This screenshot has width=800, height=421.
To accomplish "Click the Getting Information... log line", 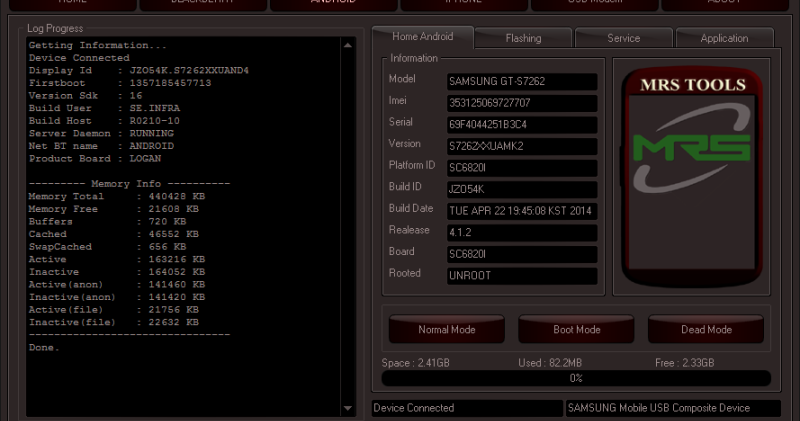I will pyautogui.click(x=97, y=45).
